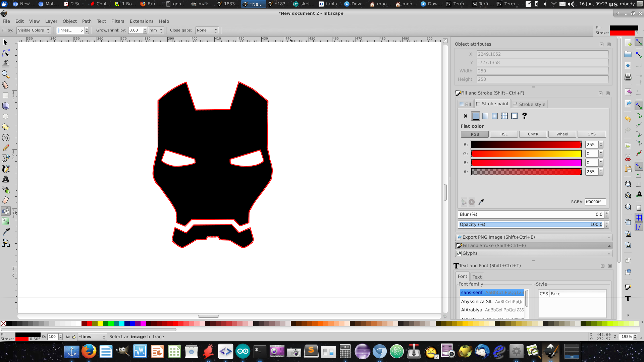Click the Paste clipboard icon

[x=628, y=169]
